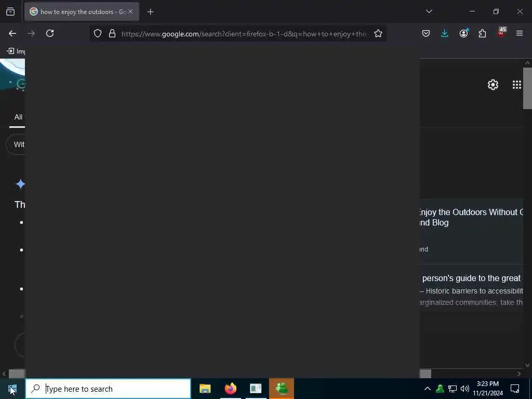This screenshot has height=399, width=532.
Task: Click the google.com URL address field
Action: click(x=244, y=34)
